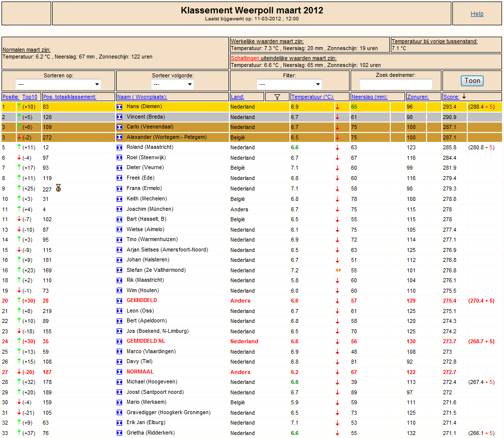Click the Toon button
Screen dimensions: 504x438
click(x=472, y=80)
